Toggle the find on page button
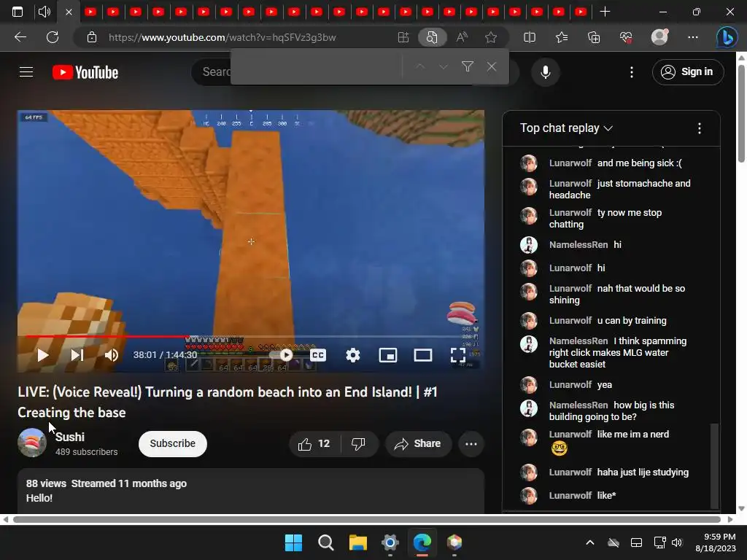Viewport: 747px width, 560px height. point(432,37)
